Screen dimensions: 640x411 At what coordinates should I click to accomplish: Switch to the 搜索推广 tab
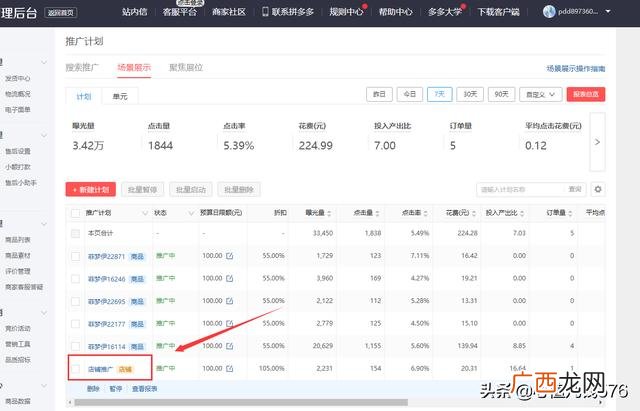(82, 67)
